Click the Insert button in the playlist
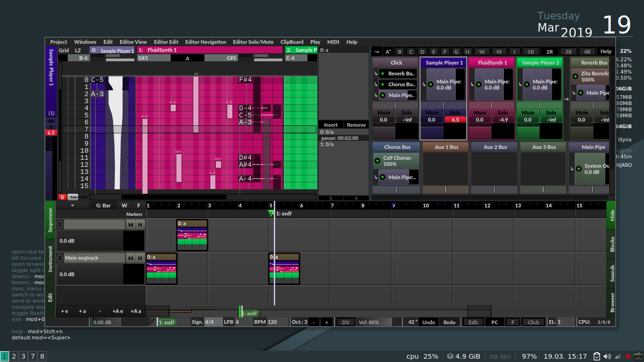The height and width of the screenshot is (362, 644). [331, 125]
